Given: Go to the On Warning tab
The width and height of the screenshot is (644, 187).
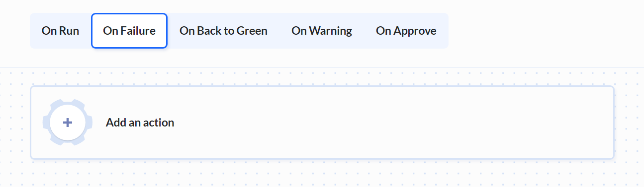Looking at the screenshot, I should tap(322, 31).
